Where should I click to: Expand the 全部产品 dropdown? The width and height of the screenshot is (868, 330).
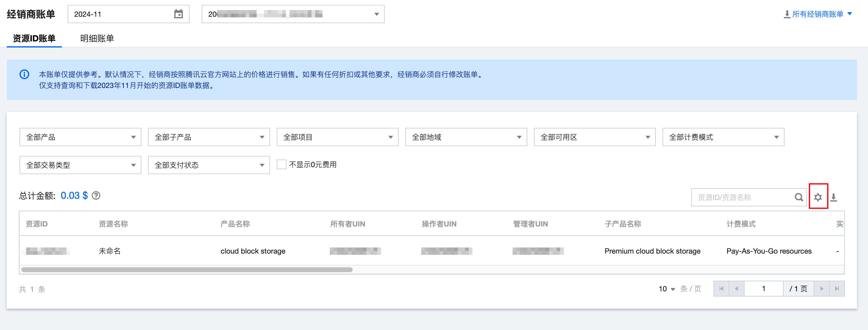pos(80,137)
